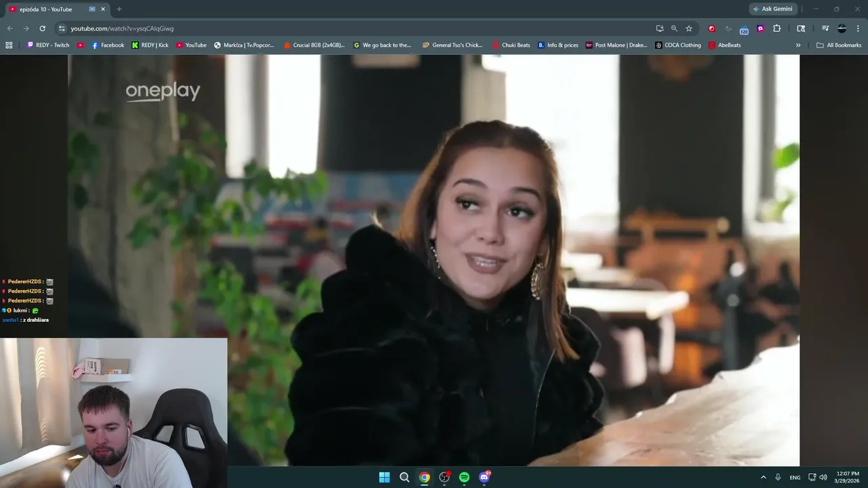The width and height of the screenshot is (868, 488).
Task: Open the apps grid shortcut
Action: pyautogui.click(x=9, y=45)
